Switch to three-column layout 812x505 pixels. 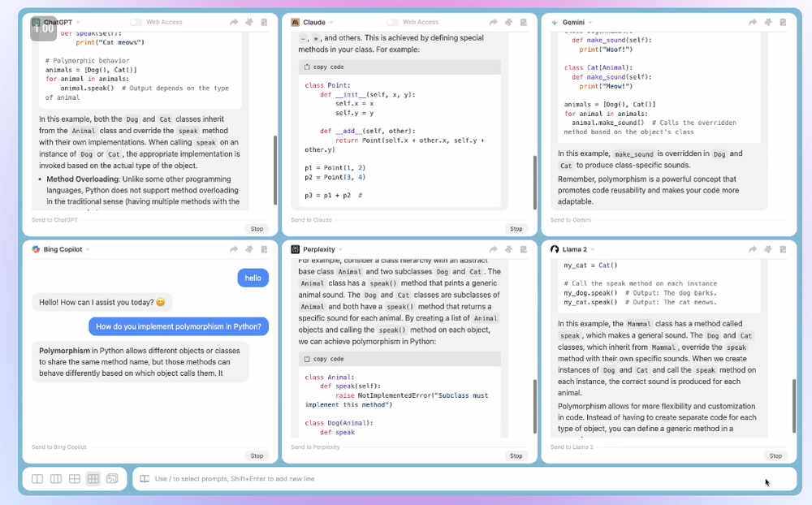pyautogui.click(x=56, y=478)
